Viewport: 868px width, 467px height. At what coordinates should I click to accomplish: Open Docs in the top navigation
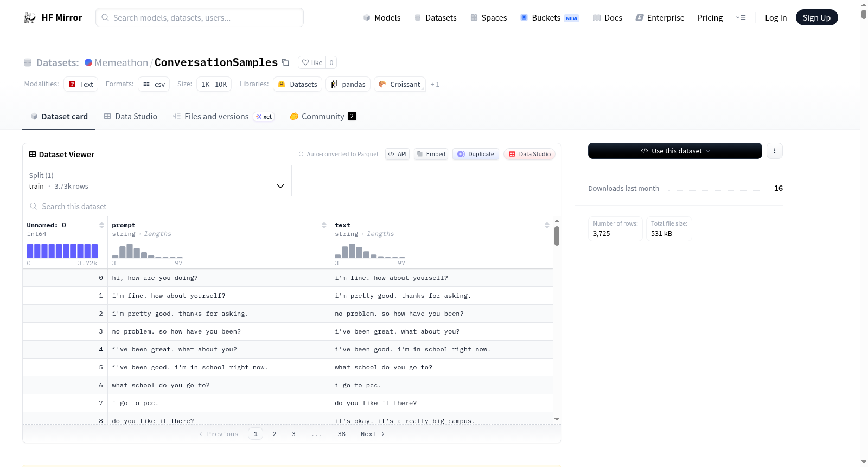pyautogui.click(x=608, y=18)
